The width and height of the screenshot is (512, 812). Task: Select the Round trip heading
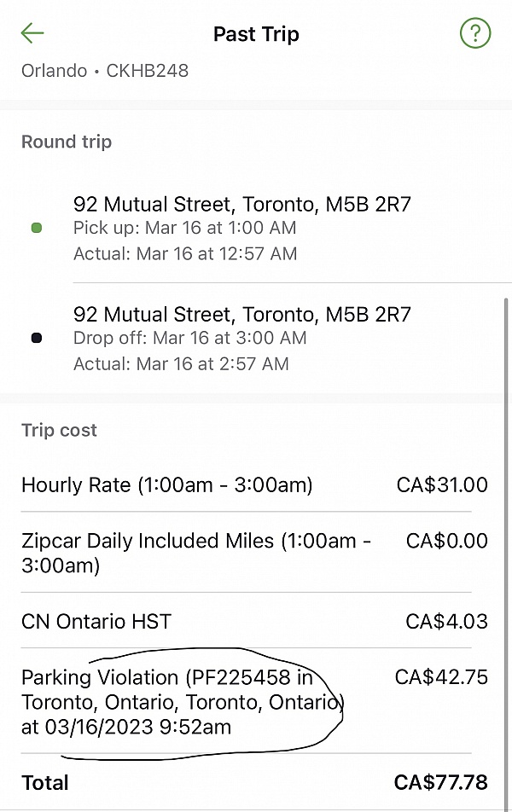click(67, 142)
